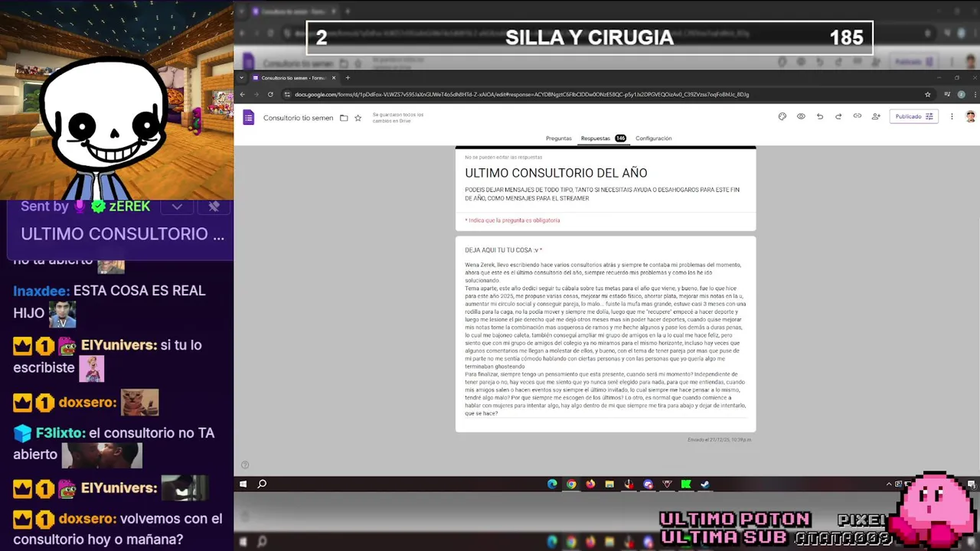The image size is (980, 551).
Task: Add collaborators to the form
Action: (x=876, y=116)
